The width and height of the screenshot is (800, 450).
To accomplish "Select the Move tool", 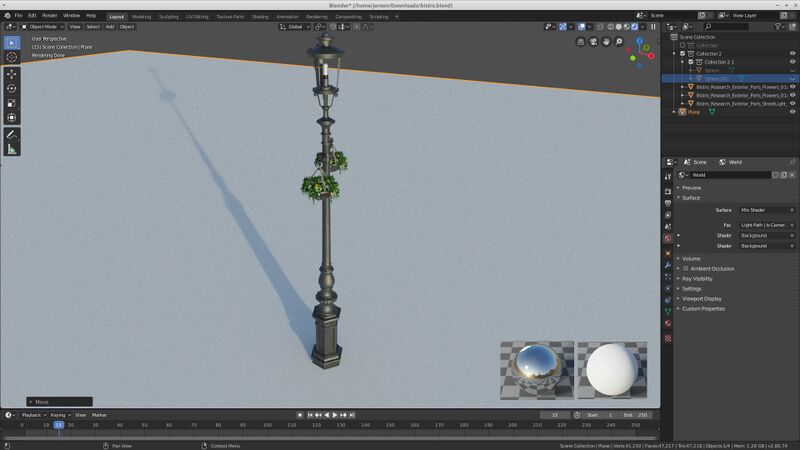I will [12, 74].
